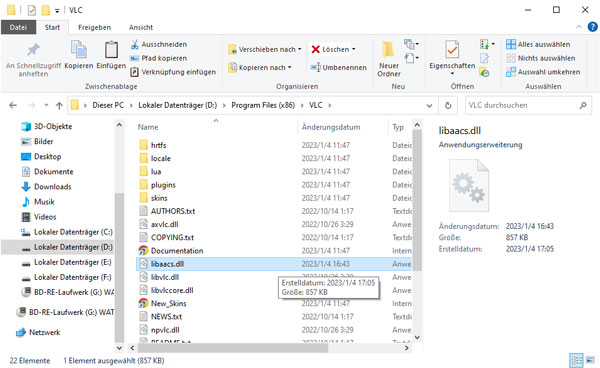Click the file list vertical scrollbar
The width and height of the screenshot is (600, 368).
coord(417,200)
